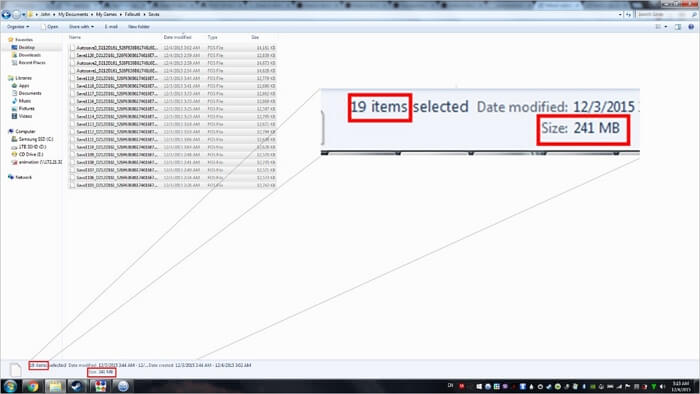Open the address bar history dropdown
This screenshot has width=700, height=394.
[x=620, y=15]
